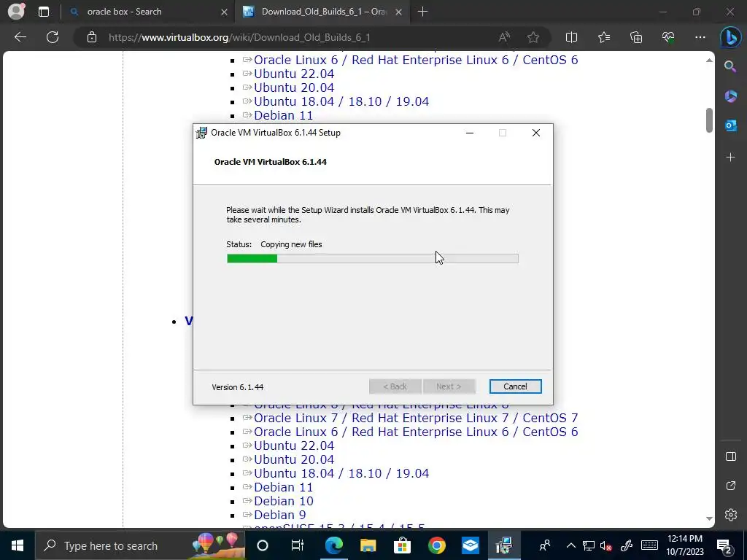The image size is (747, 560).
Task: Open sidebar Search icon
Action: click(730, 66)
